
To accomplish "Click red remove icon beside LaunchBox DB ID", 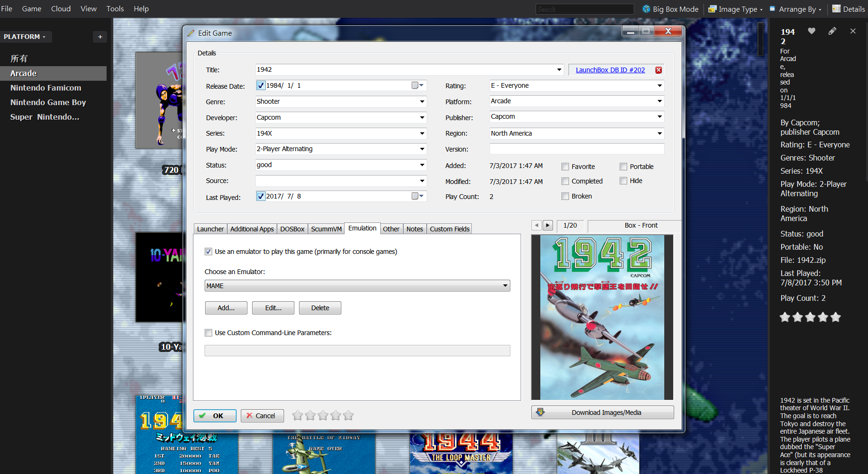I will click(x=659, y=70).
